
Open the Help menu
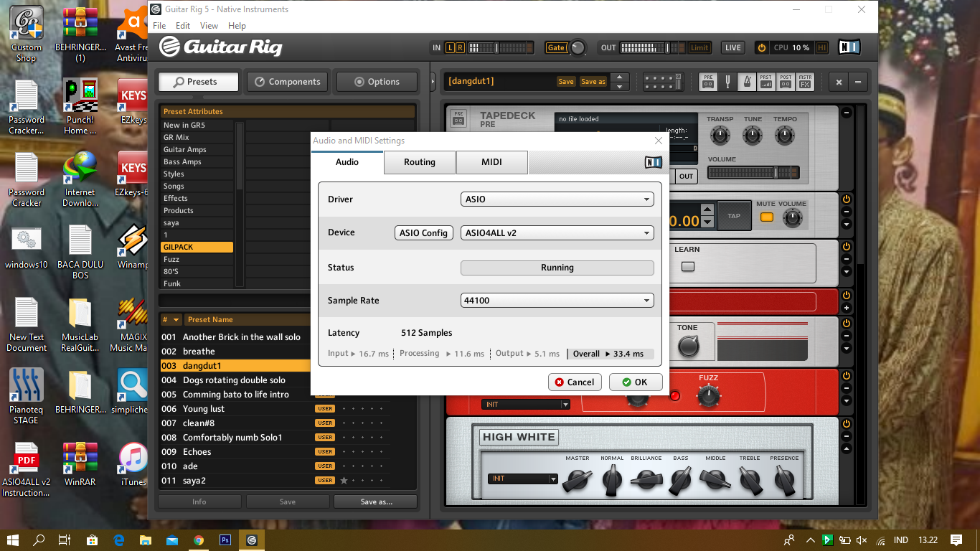click(x=237, y=26)
